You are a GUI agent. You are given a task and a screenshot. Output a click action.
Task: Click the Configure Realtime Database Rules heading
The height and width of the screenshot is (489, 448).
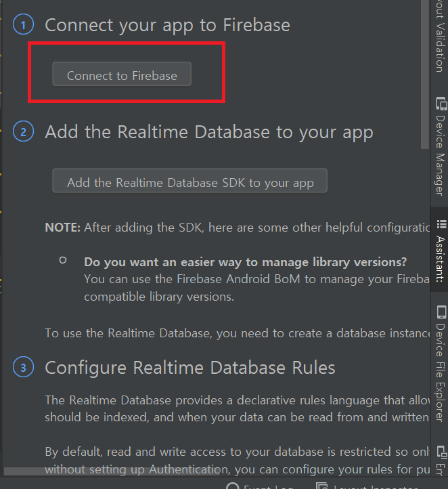tap(190, 368)
